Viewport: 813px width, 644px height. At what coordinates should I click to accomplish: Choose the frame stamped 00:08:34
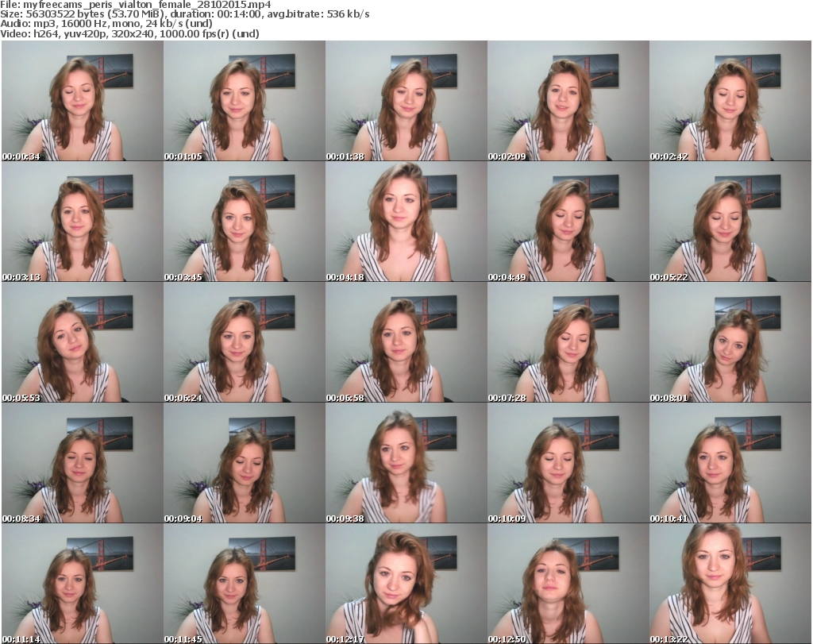[83, 463]
